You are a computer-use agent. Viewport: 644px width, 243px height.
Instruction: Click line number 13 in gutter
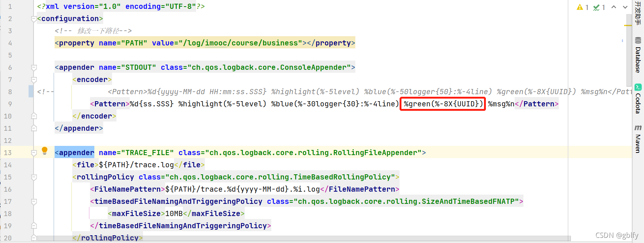coord(8,153)
